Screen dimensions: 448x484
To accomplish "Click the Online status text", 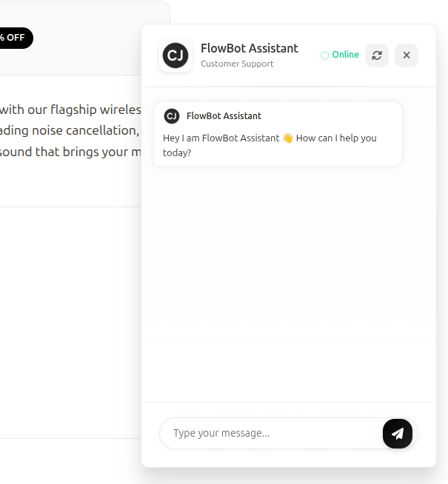I will click(345, 55).
